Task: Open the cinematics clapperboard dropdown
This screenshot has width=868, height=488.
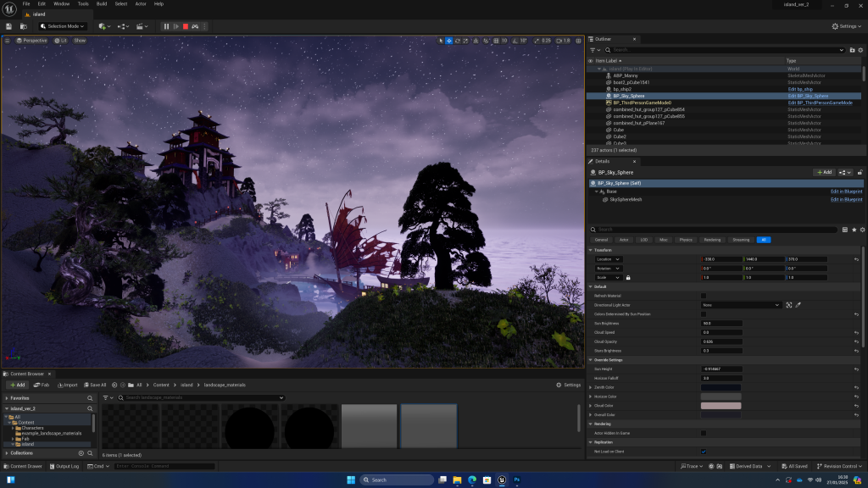Action: tap(142, 26)
